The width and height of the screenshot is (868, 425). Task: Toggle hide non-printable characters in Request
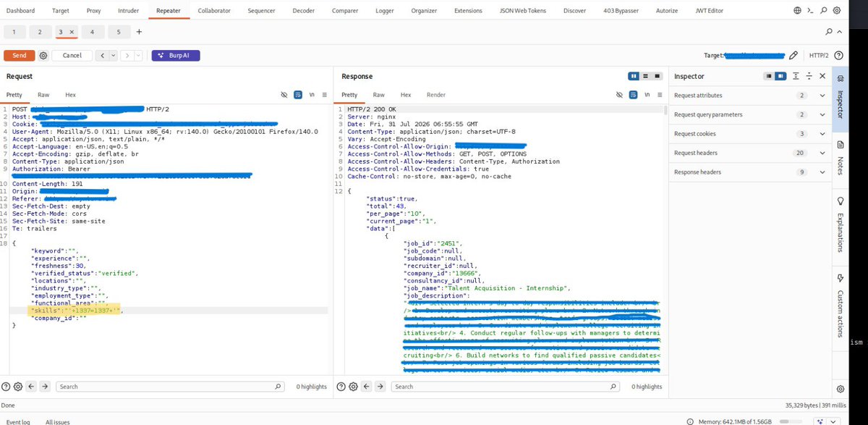[x=284, y=95]
